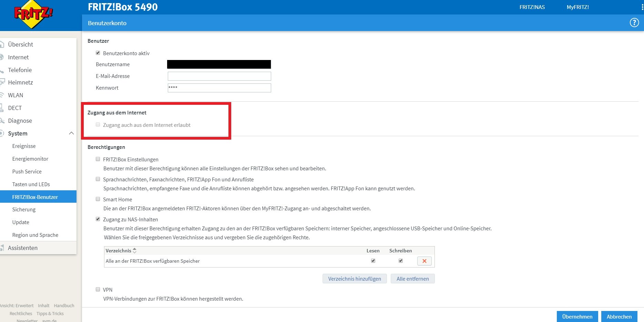Toggle Benutzerkonto aktiv checkbox
Image resolution: width=644 pixels, height=322 pixels.
coord(98,53)
